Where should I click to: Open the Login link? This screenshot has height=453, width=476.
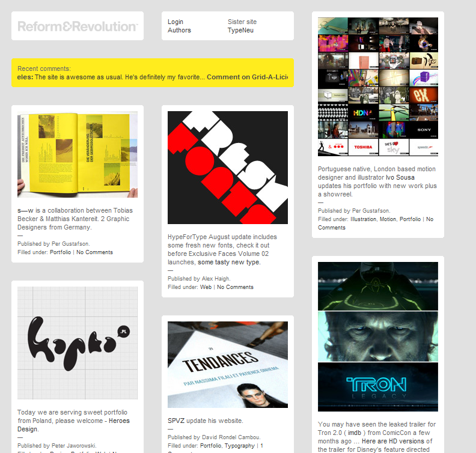175,22
